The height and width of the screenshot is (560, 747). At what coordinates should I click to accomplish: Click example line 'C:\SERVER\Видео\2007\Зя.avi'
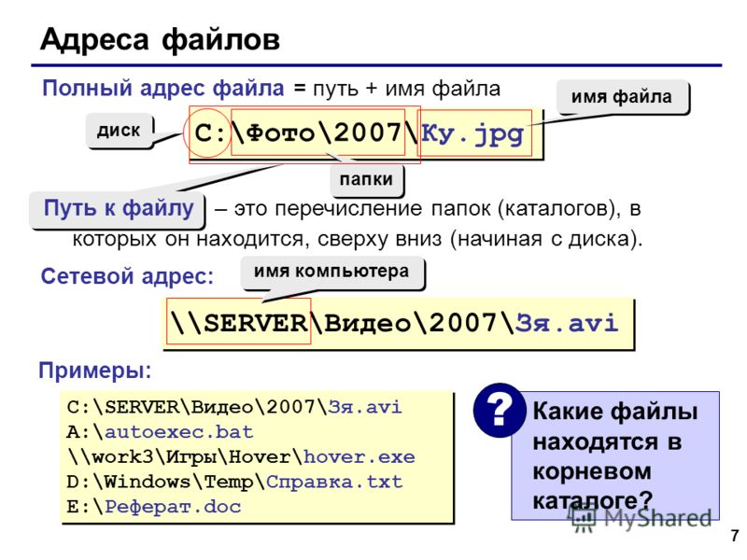coord(234,407)
